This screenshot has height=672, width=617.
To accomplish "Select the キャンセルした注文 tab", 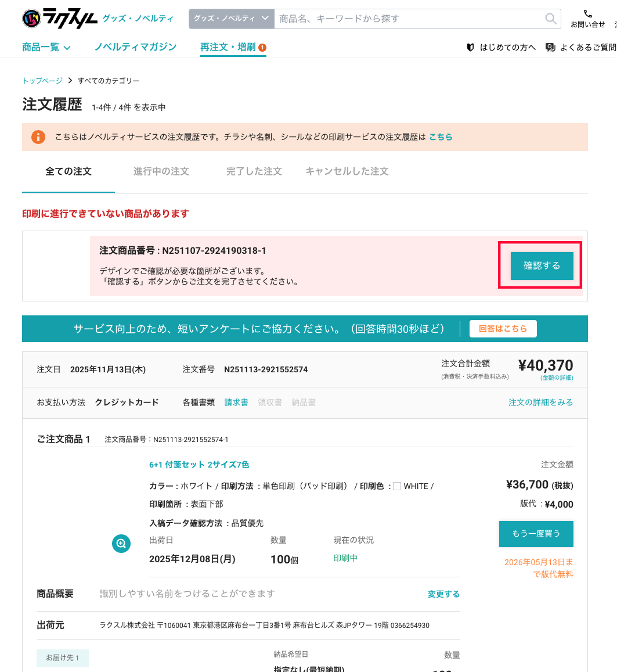I will [x=347, y=171].
